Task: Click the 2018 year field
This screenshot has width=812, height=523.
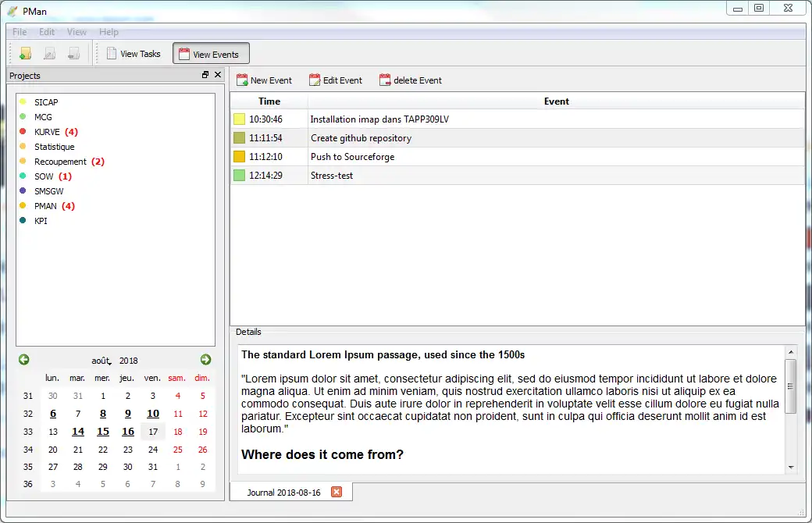Action: click(x=128, y=361)
